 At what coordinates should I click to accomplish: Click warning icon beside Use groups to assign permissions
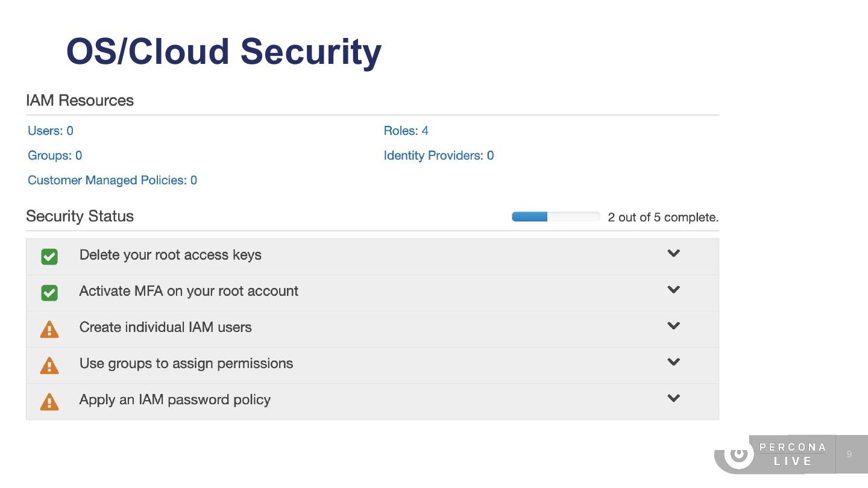[49, 366]
